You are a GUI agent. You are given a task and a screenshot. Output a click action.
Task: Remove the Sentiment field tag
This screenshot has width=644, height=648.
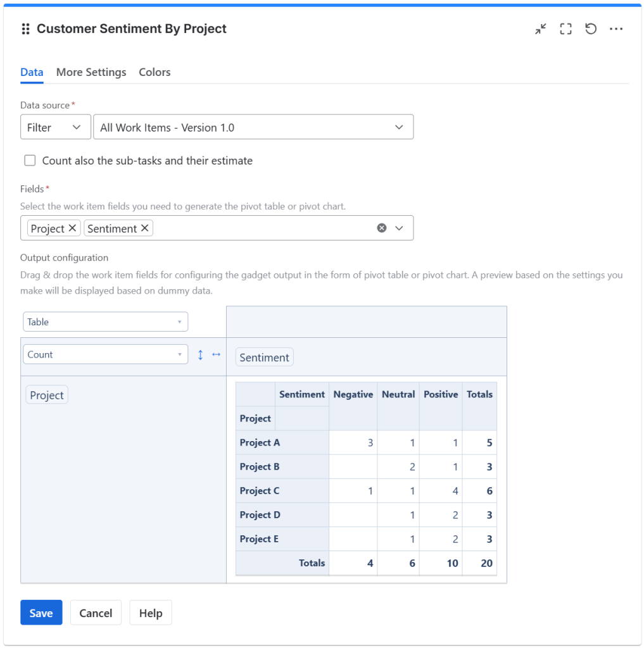[145, 228]
